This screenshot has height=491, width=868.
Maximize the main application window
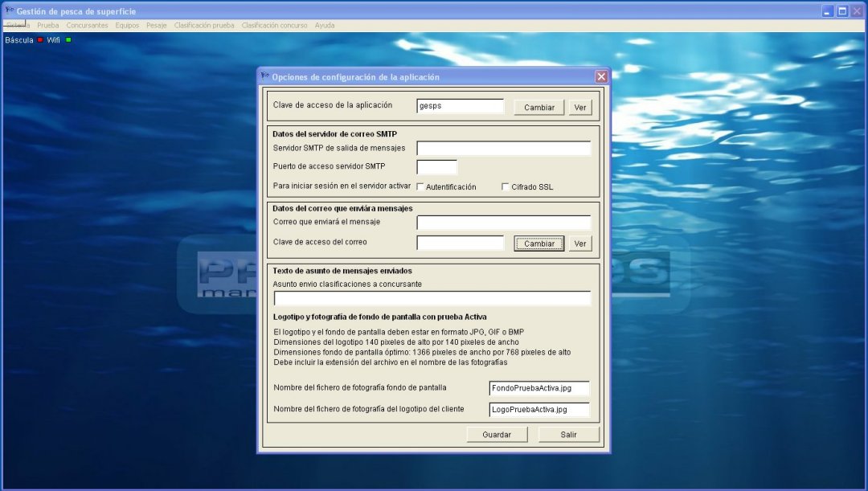click(842, 11)
